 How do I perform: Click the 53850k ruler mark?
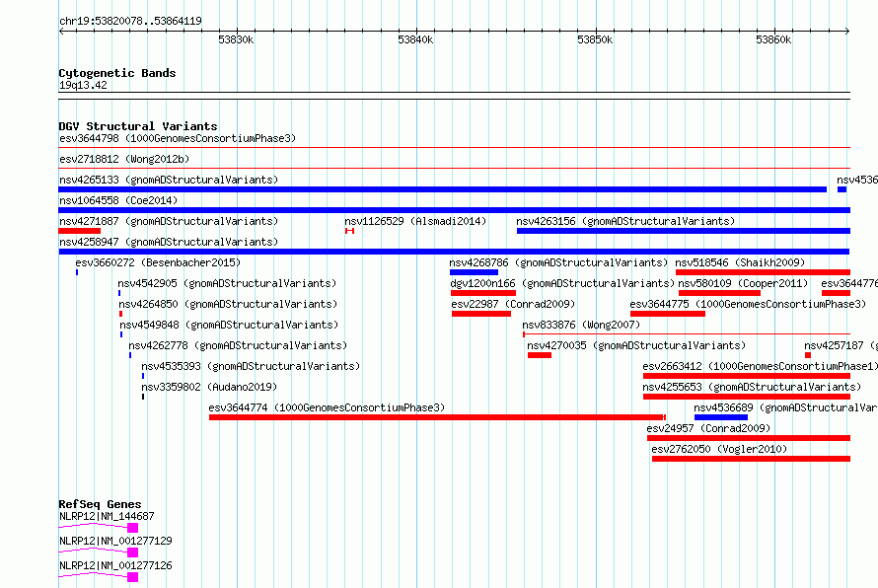coord(595,39)
